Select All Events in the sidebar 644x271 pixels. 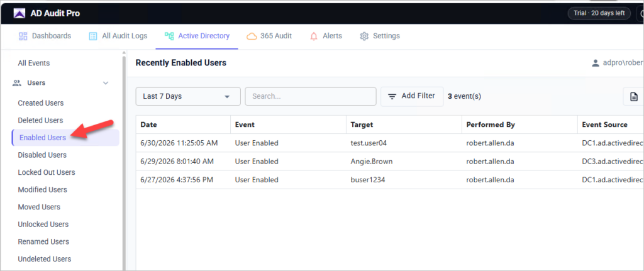tap(34, 64)
